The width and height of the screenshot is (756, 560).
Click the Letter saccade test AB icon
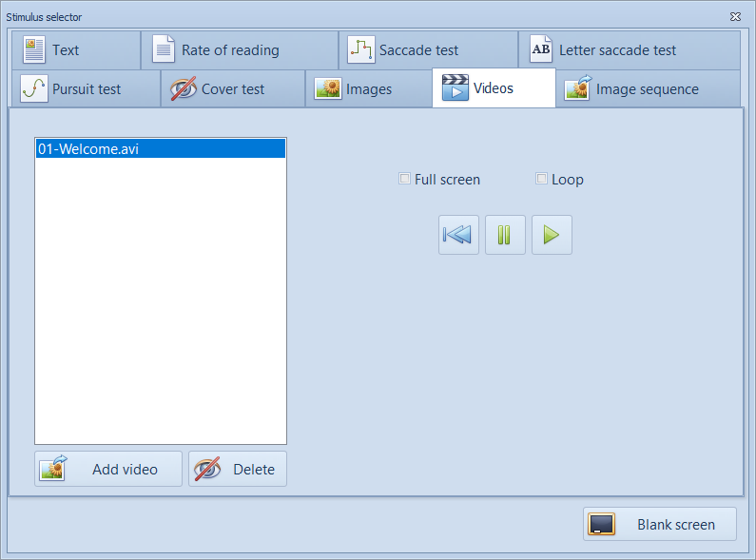[x=540, y=49]
